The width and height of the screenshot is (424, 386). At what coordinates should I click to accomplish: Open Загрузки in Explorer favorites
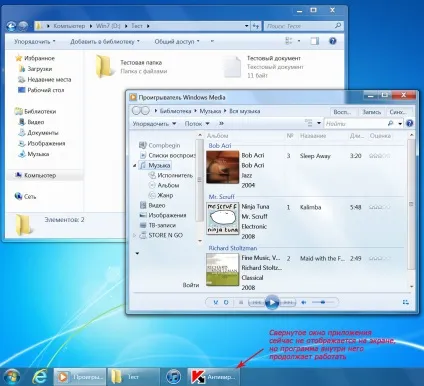[x=35, y=69]
